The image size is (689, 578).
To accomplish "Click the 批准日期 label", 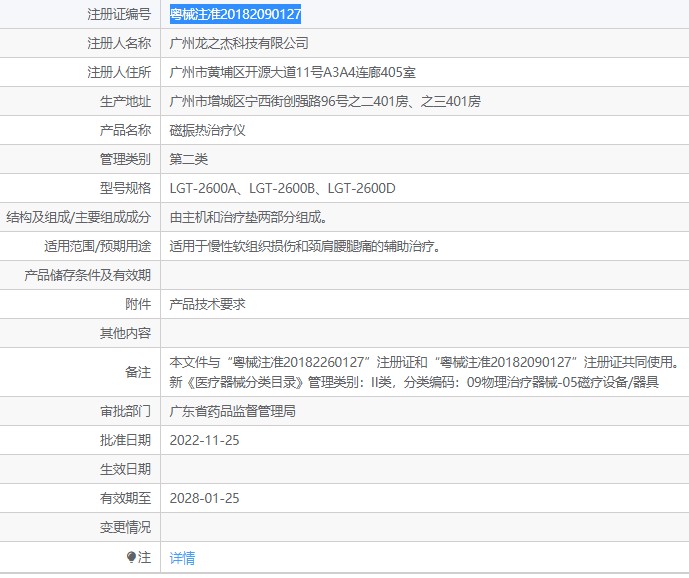I will click(x=125, y=440).
